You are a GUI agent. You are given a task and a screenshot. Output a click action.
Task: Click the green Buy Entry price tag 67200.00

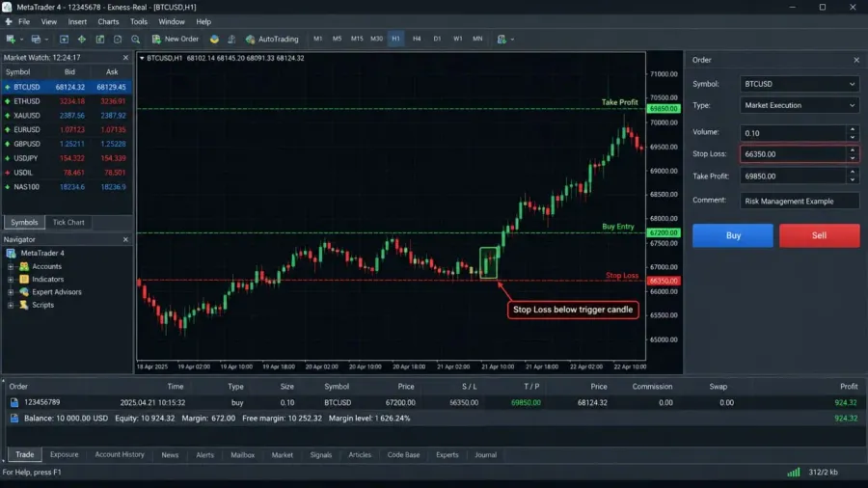tap(664, 233)
